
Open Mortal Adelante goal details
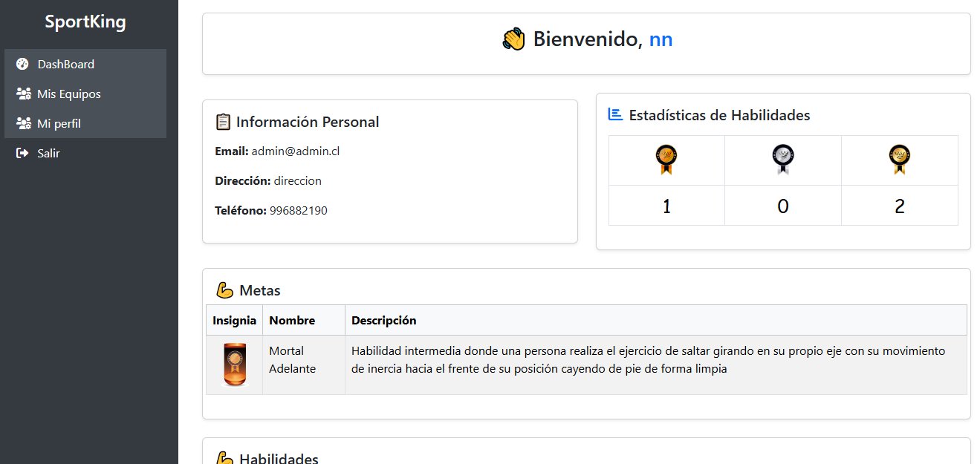[291, 359]
